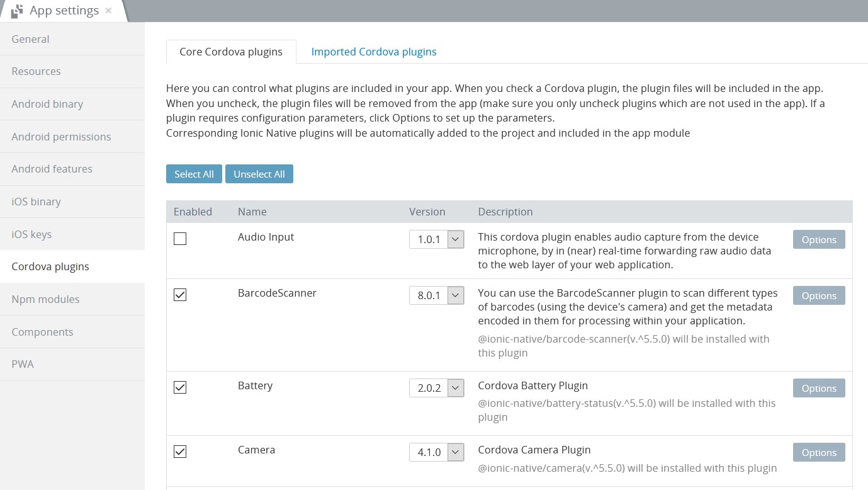
Task: Open PWA settings section
Action: tap(72, 364)
